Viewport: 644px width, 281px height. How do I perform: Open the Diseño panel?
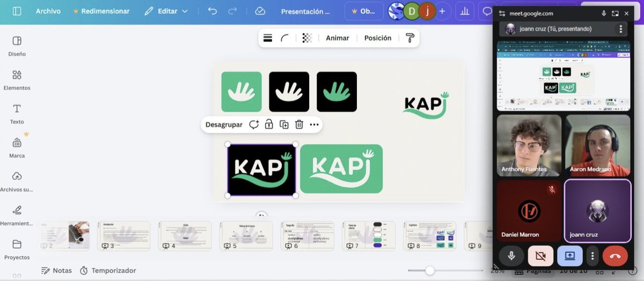[x=17, y=46]
